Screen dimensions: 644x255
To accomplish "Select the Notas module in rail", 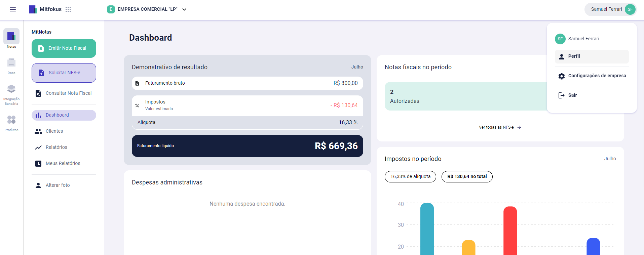I will pyautogui.click(x=11, y=38).
